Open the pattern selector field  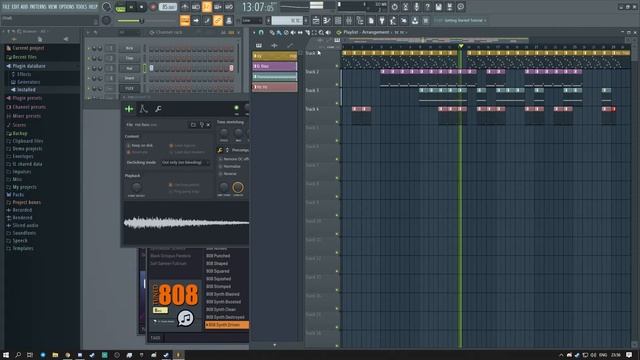pyautogui.click(x=287, y=20)
